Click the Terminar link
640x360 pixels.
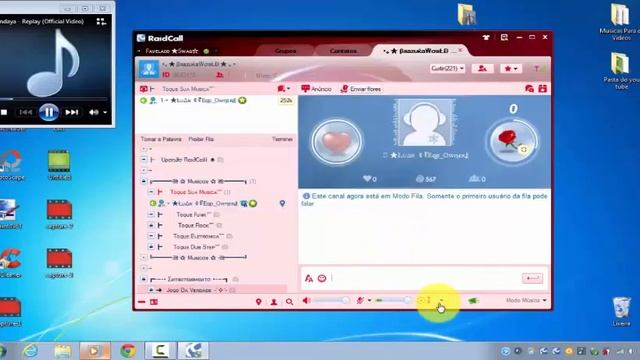pyautogui.click(x=282, y=139)
